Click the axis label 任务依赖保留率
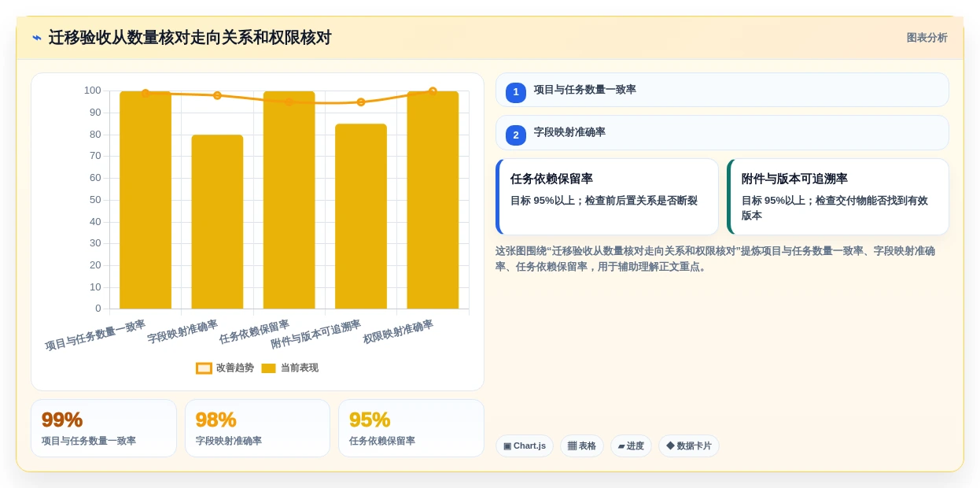 [254, 331]
